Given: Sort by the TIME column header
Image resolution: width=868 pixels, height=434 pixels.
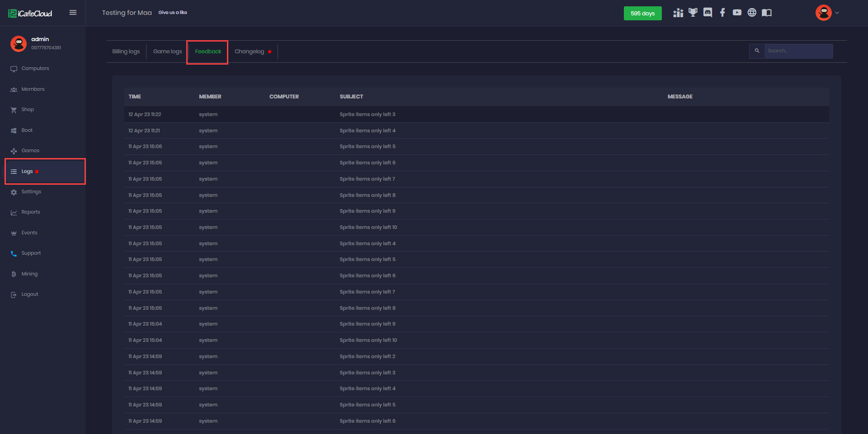Looking at the screenshot, I should pyautogui.click(x=135, y=97).
